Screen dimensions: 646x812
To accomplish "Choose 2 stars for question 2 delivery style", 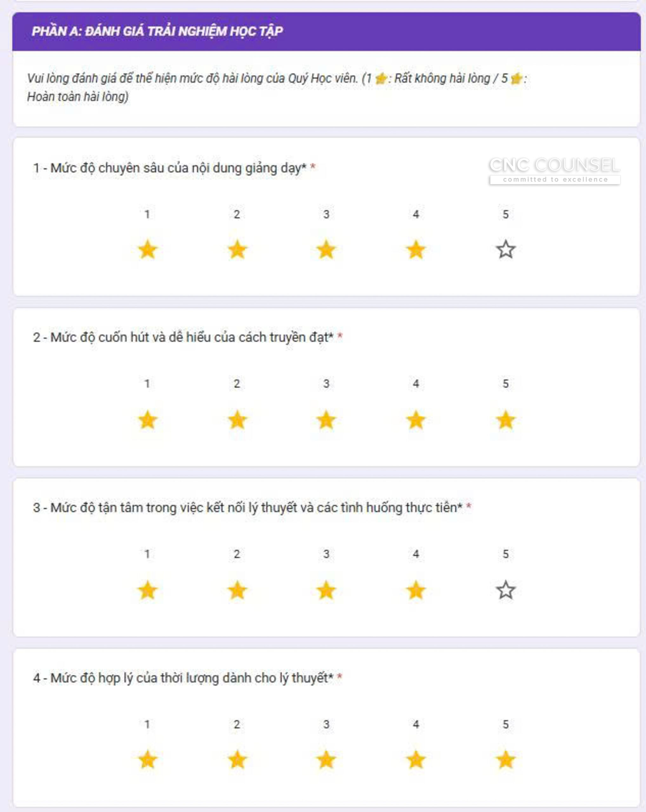I will [237, 420].
